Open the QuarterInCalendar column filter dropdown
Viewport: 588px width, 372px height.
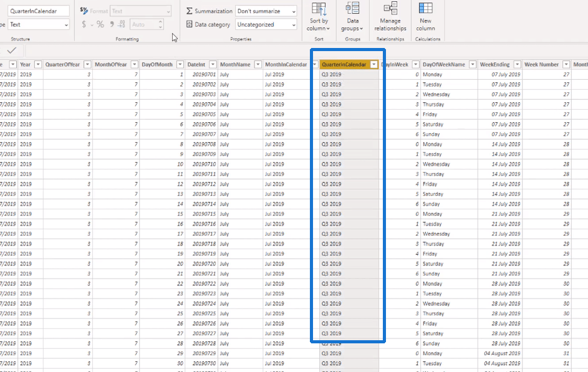374,64
